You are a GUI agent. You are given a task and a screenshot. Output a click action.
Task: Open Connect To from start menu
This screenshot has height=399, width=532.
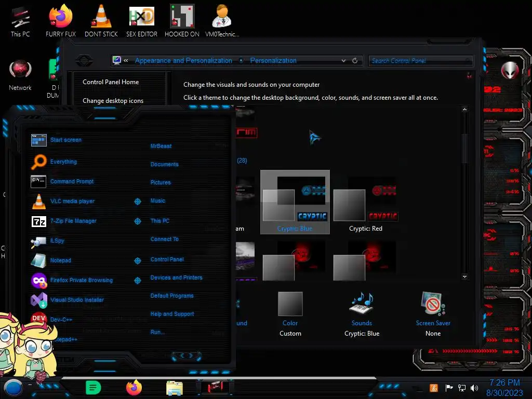pos(165,239)
